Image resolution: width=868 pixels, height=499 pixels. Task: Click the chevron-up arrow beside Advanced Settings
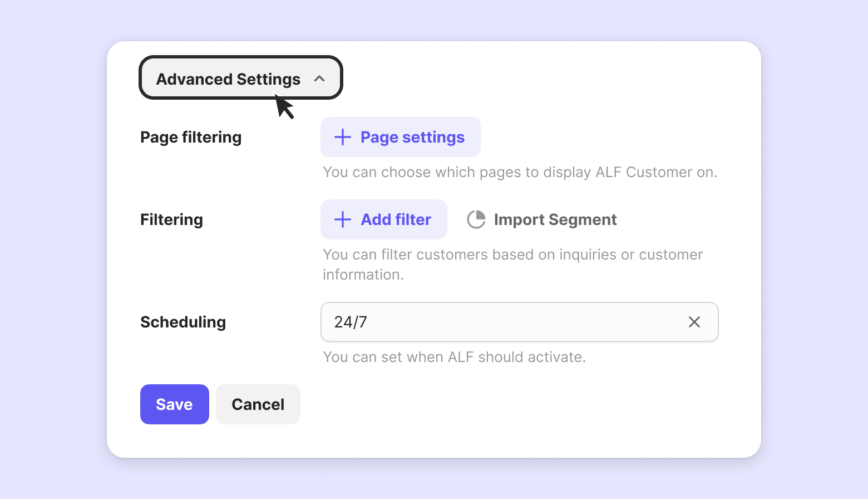point(319,79)
